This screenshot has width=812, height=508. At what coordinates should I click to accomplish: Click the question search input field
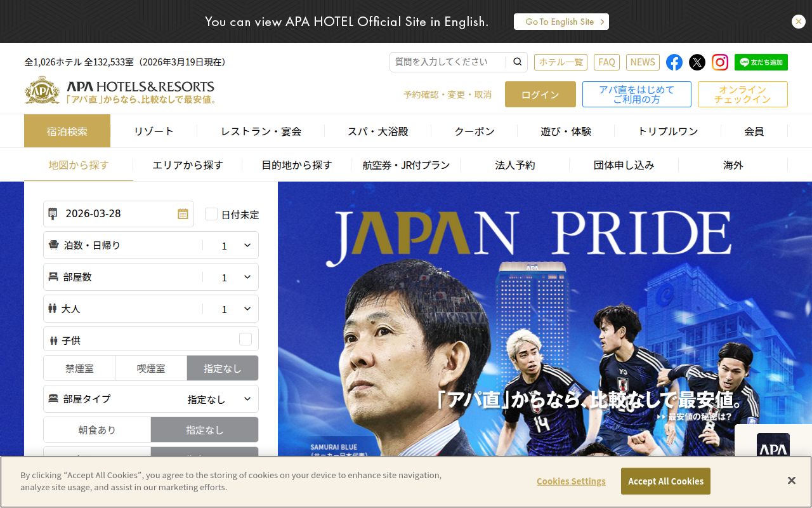(449, 62)
